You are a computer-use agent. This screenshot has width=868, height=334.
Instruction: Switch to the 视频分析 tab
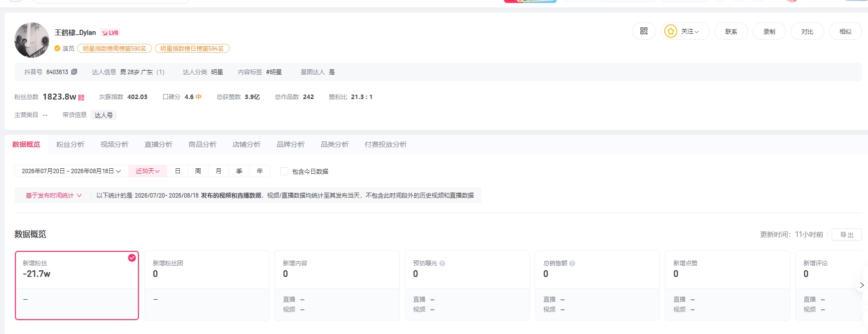pos(115,144)
